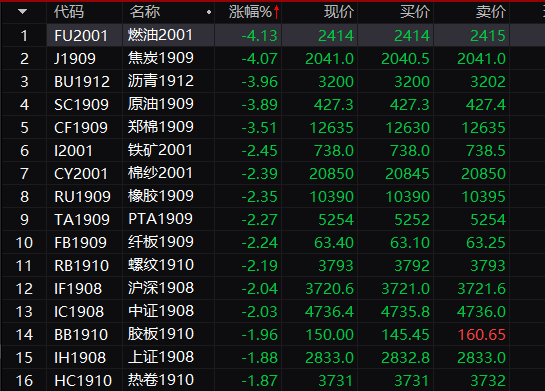Click 螺纹1910 bid price 3792
This screenshot has width=545, height=391.
(x=412, y=266)
